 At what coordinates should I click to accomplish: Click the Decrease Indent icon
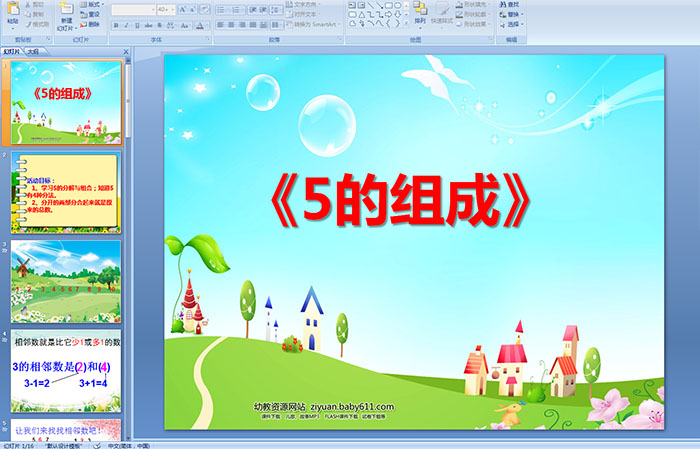[253, 9]
